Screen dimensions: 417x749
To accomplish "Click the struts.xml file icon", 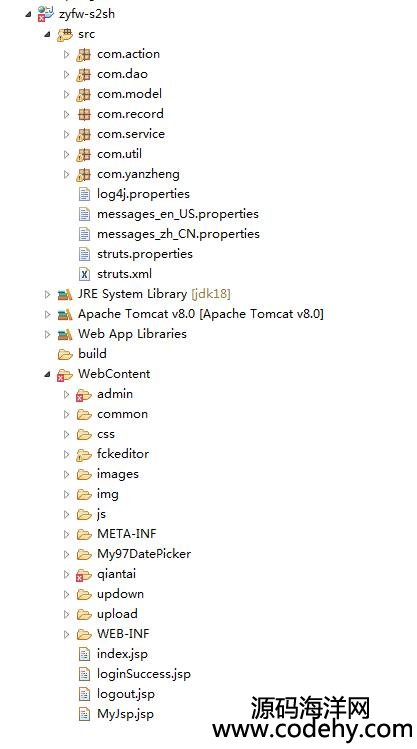I will [84, 274].
